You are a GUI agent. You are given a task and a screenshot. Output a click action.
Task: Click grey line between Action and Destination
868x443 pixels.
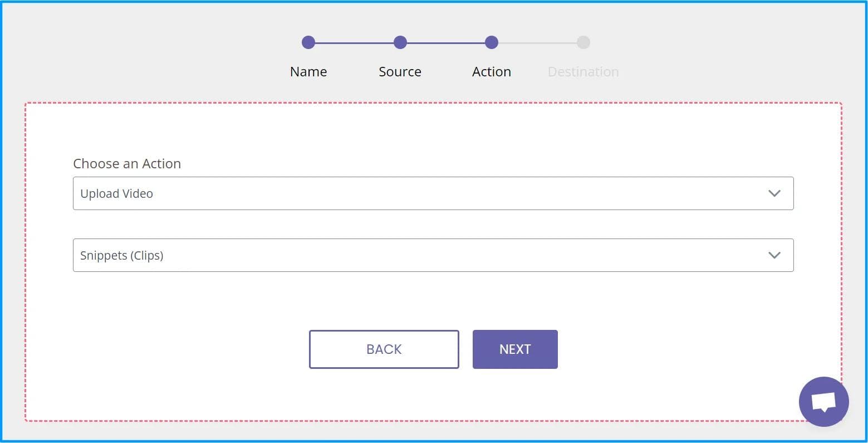537,42
